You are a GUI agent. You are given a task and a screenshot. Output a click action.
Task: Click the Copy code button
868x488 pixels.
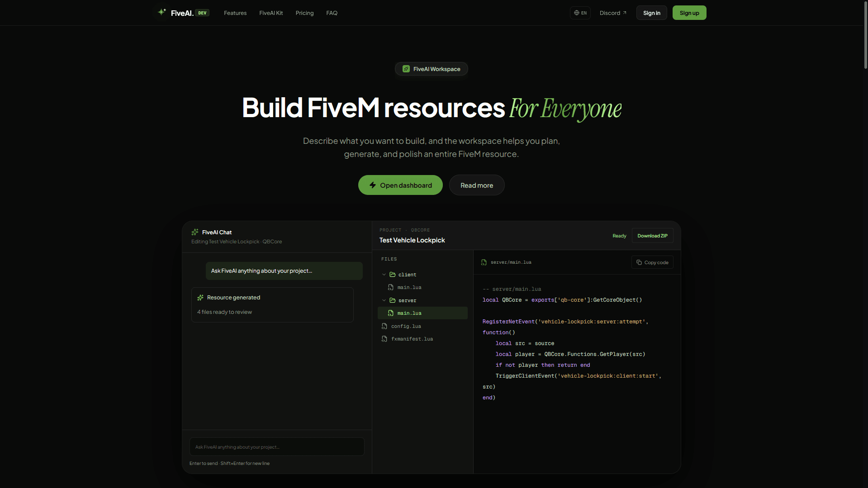tap(652, 262)
